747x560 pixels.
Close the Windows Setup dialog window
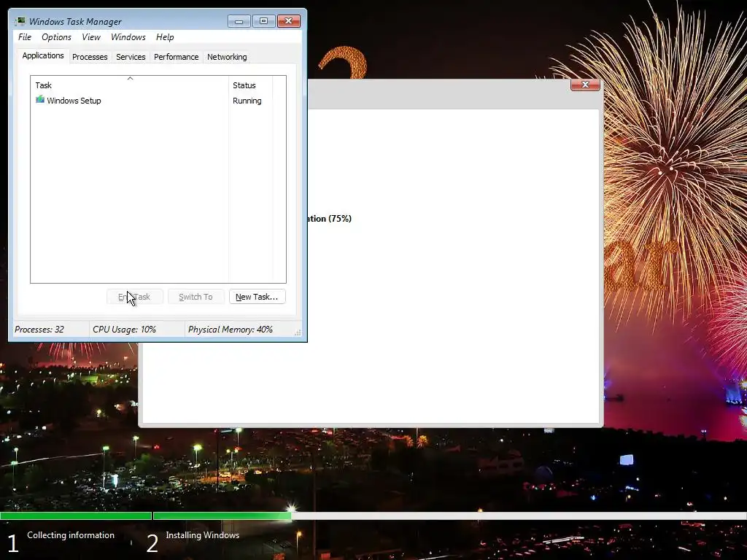coord(585,85)
